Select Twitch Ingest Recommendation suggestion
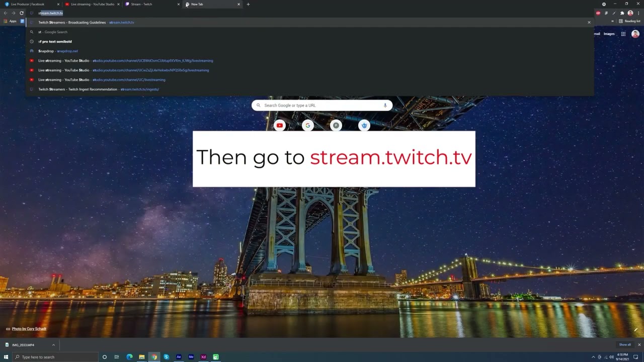Viewport: 644px width, 362px height. click(x=310, y=89)
